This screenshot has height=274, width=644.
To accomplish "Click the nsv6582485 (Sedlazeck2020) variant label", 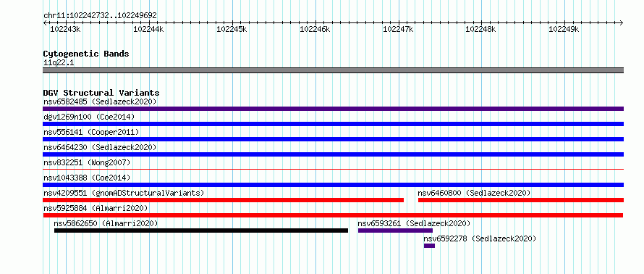I will click(100, 101).
